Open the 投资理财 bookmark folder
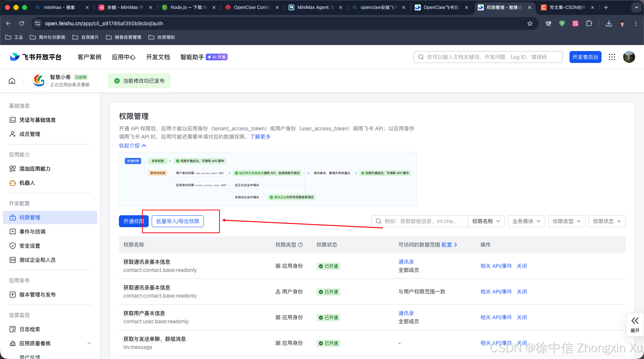Screen dimensions: 644x359 (x=161, y=37)
